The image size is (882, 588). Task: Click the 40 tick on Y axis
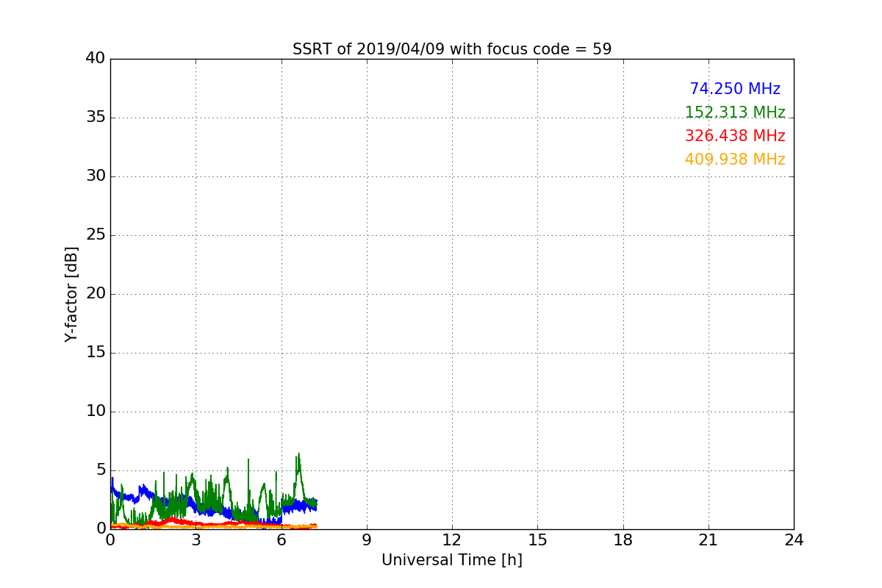[96, 59]
